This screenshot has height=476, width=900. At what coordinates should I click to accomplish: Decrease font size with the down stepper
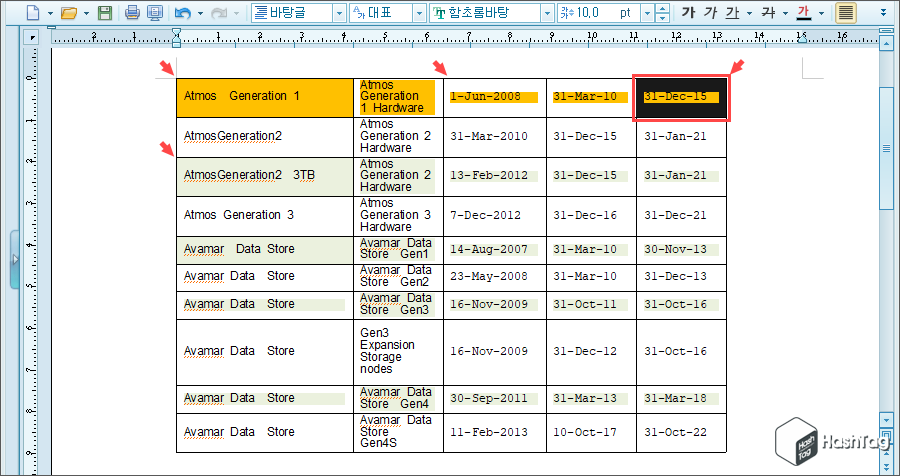[x=663, y=17]
